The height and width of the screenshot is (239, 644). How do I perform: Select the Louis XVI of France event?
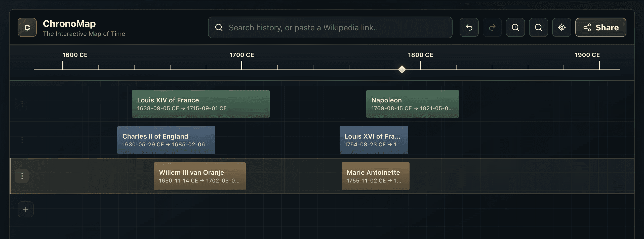(374, 140)
